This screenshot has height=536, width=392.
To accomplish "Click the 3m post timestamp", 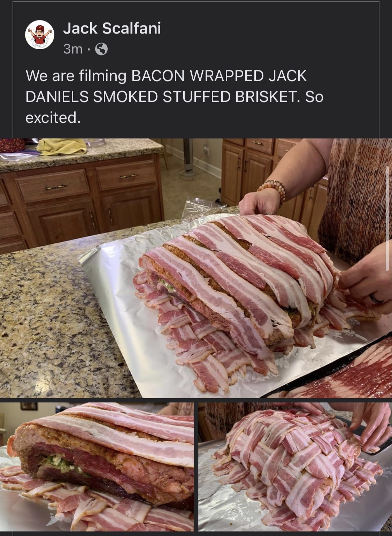I will click(73, 49).
